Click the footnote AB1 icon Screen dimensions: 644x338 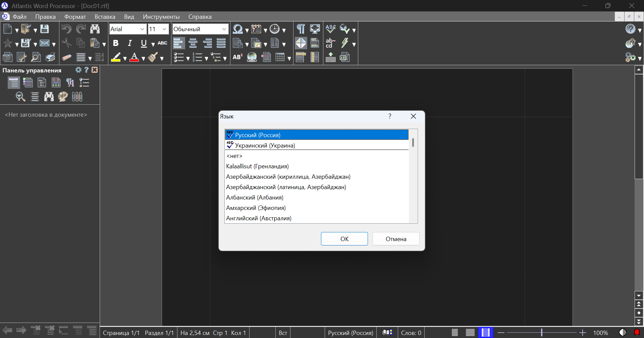(237, 57)
